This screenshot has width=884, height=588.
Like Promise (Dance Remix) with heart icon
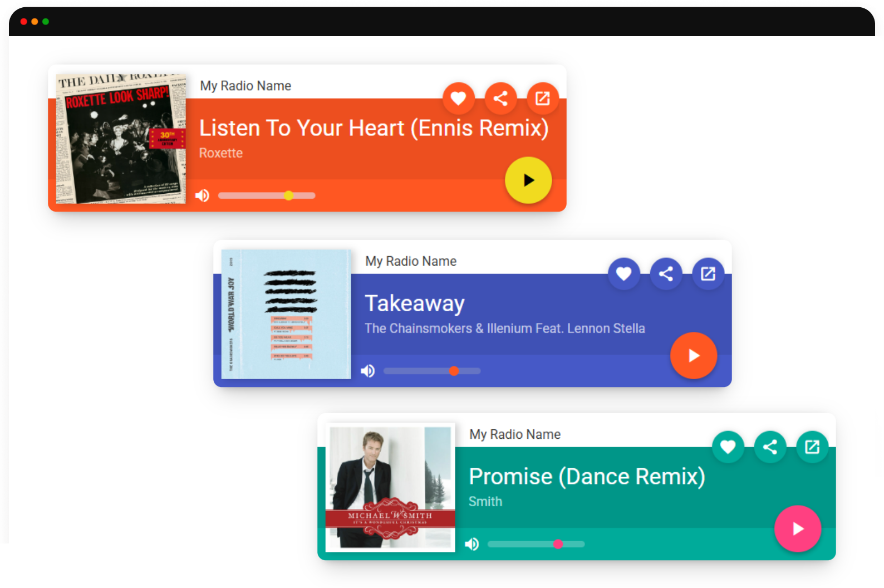coord(728,447)
